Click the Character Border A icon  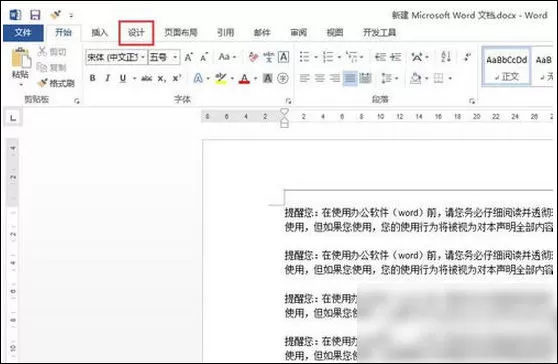pyautogui.click(x=283, y=57)
